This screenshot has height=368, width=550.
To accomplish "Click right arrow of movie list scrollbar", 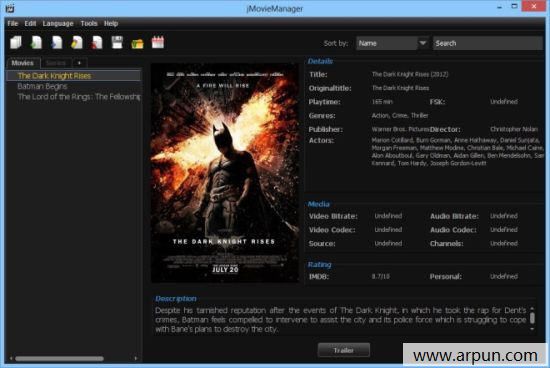I will coord(136,359).
